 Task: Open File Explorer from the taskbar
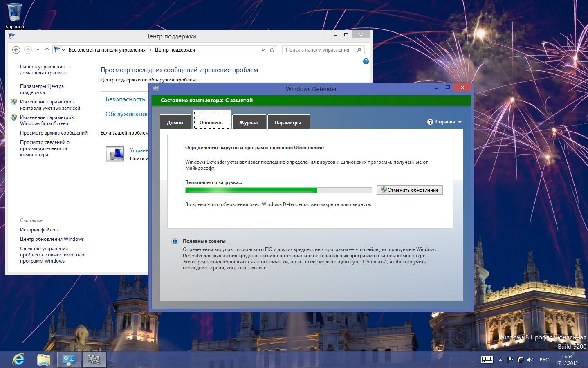point(44,359)
